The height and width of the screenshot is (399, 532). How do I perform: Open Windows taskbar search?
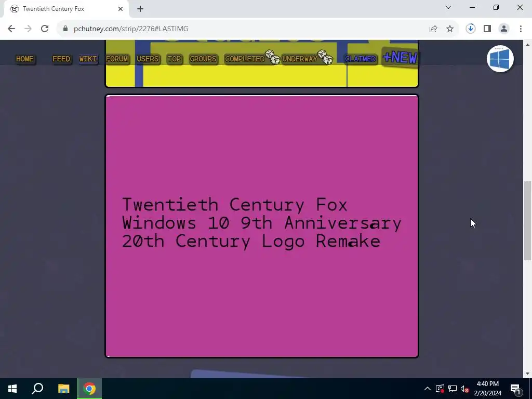[x=37, y=389]
